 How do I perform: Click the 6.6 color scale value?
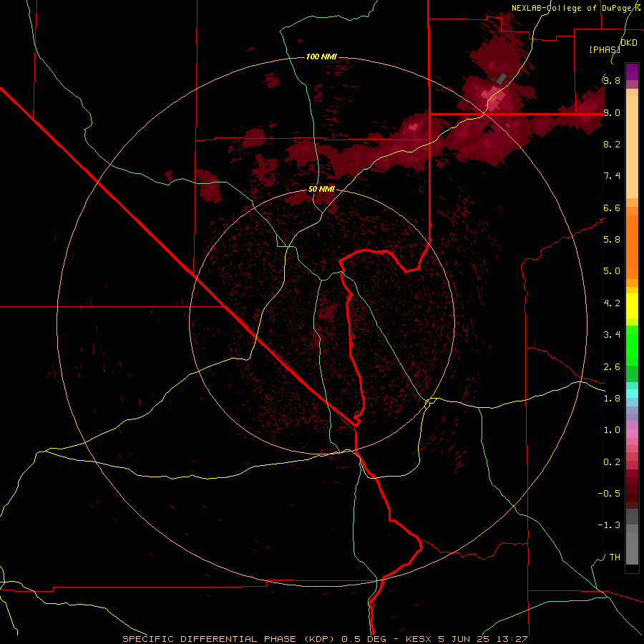click(x=612, y=208)
